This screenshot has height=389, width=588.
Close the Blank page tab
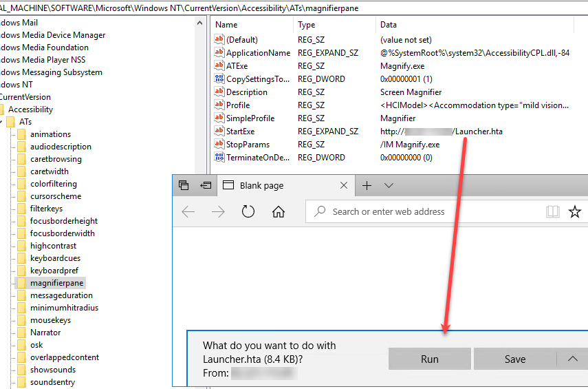345,185
